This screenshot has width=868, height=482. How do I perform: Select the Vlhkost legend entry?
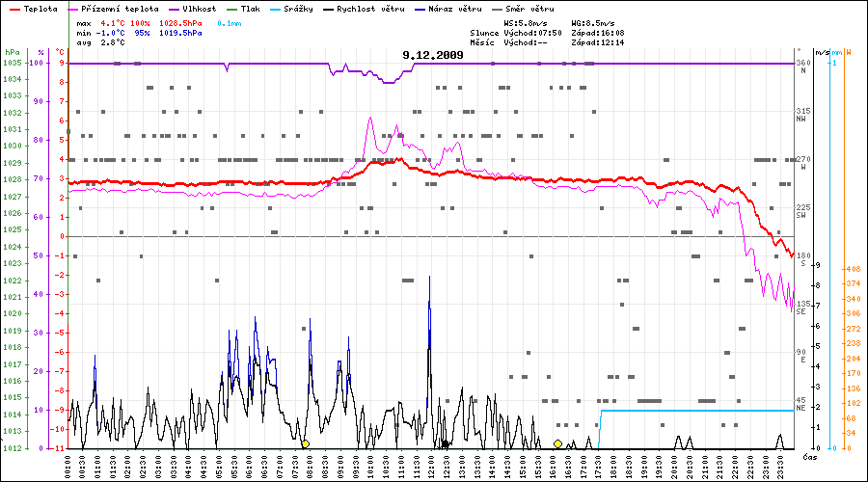[201, 9]
